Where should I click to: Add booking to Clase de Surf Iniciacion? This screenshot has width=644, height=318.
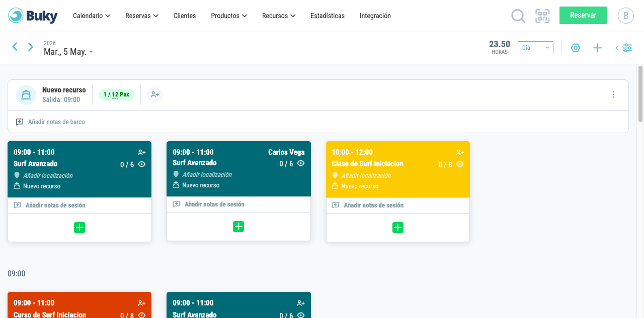click(398, 228)
